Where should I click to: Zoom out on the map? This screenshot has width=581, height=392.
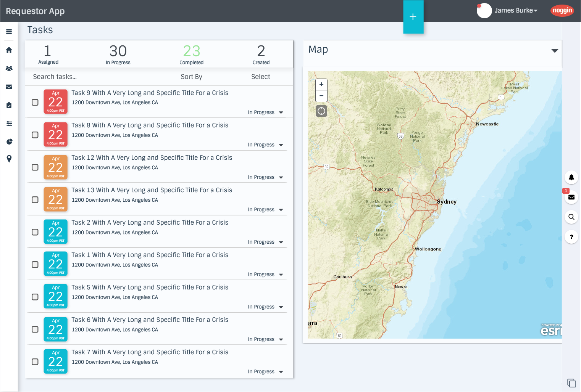point(321,96)
